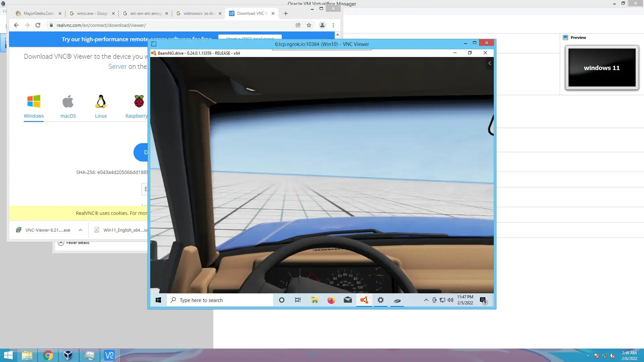Click the Cortana circle icon
Screen dimensions: 644x362
(x=282, y=300)
